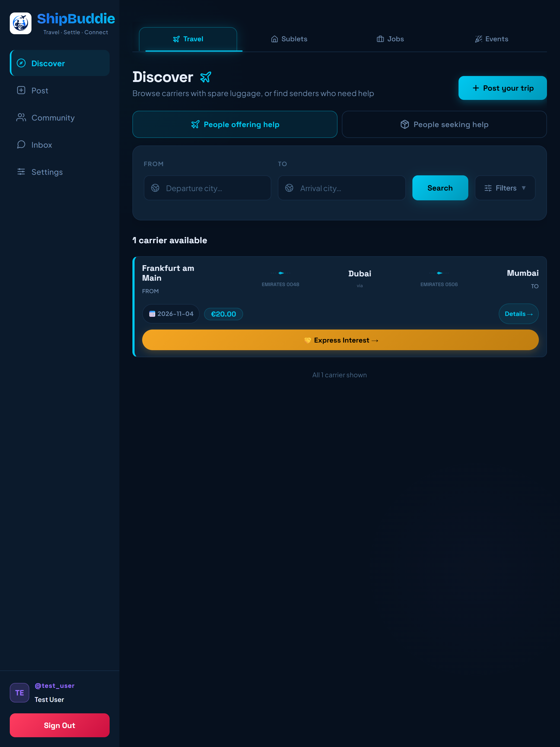Click EMIRATES 0506 flight label
Image resolution: width=560 pixels, height=747 pixels.
439,284
